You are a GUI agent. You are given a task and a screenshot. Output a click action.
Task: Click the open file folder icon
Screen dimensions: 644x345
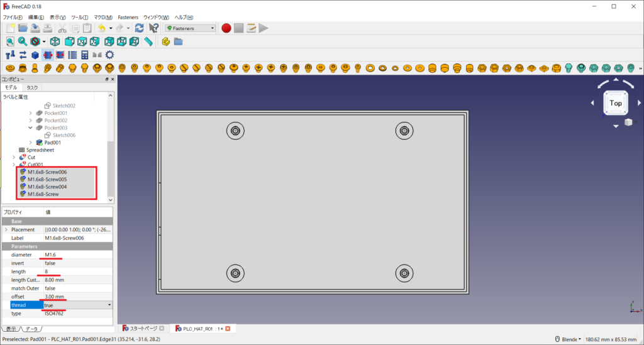[x=23, y=28]
